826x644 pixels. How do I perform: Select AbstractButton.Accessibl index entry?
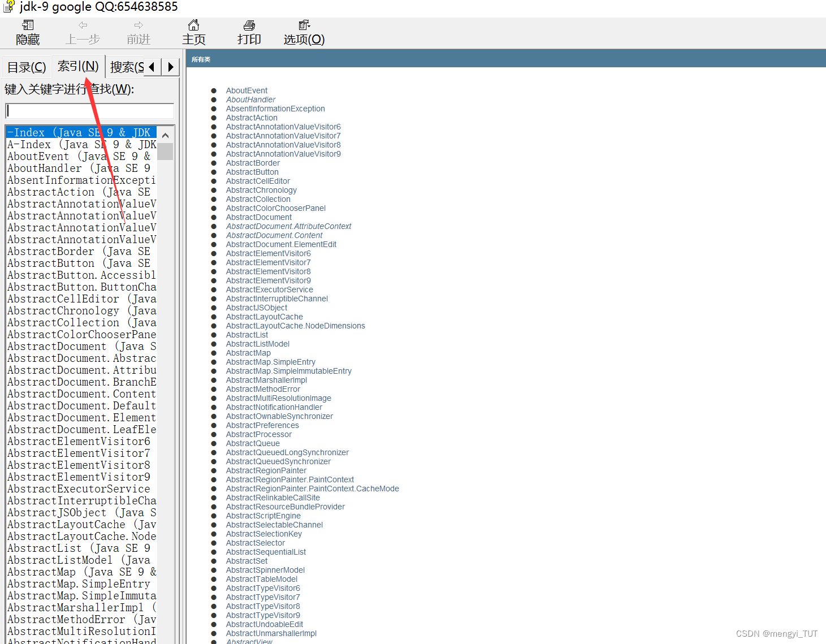[81, 275]
